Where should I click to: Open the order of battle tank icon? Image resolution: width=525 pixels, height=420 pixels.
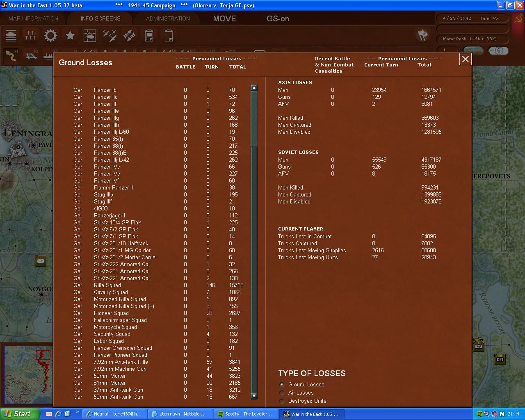pyautogui.click(x=11, y=36)
